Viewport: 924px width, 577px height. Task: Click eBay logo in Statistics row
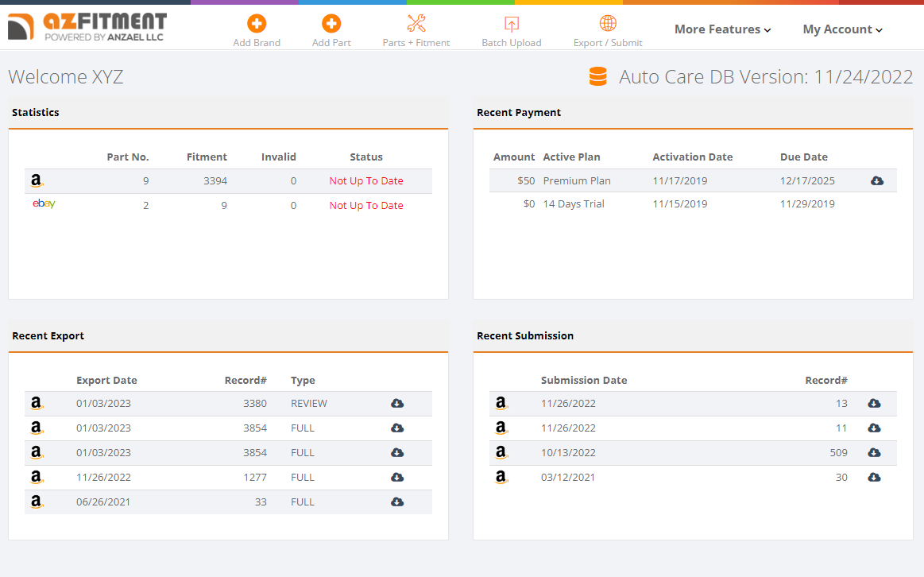[44, 203]
